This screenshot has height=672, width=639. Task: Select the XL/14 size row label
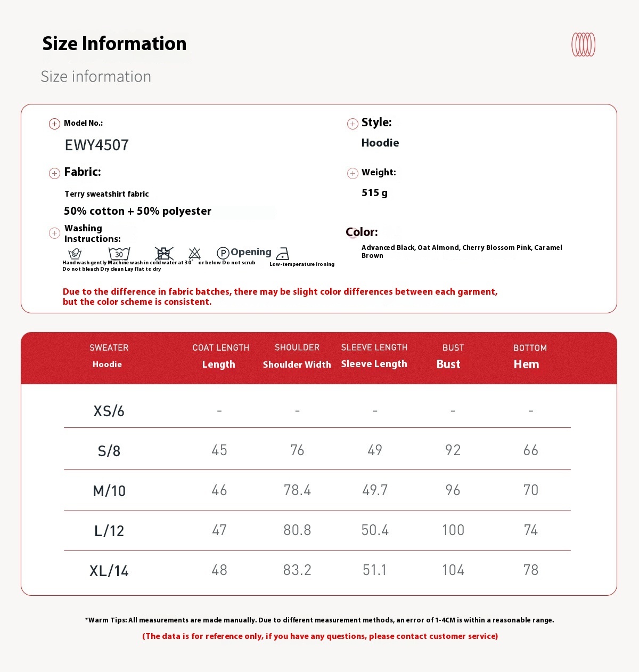click(x=109, y=571)
